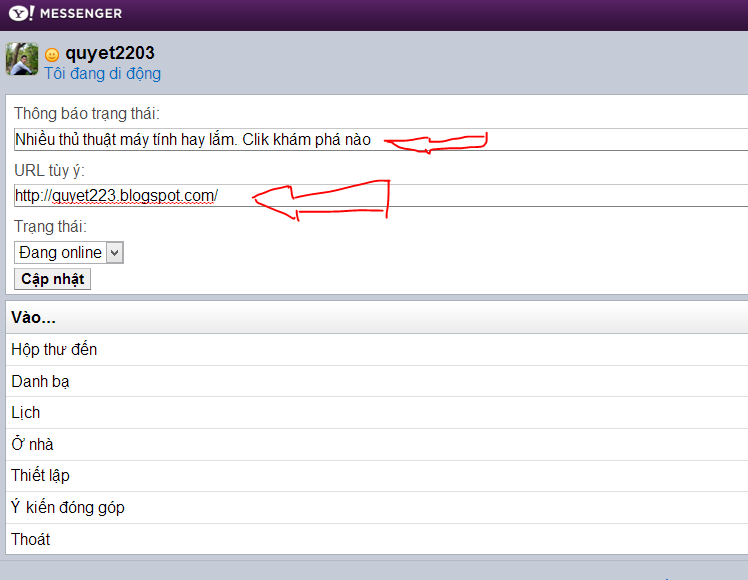
Task: Click 'Thoát' to sign out
Action: pyautogui.click(x=377, y=539)
